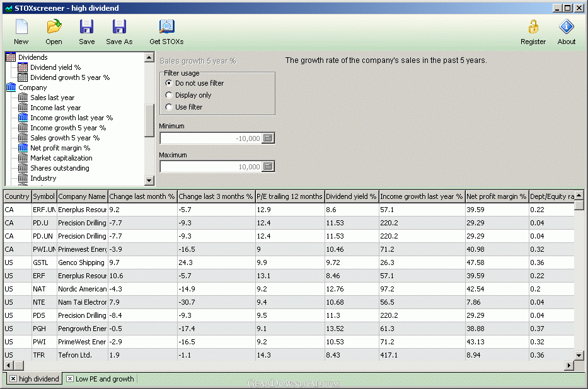588x389 pixels.
Task: Open calculator button in Minimum field
Action: 268,138
